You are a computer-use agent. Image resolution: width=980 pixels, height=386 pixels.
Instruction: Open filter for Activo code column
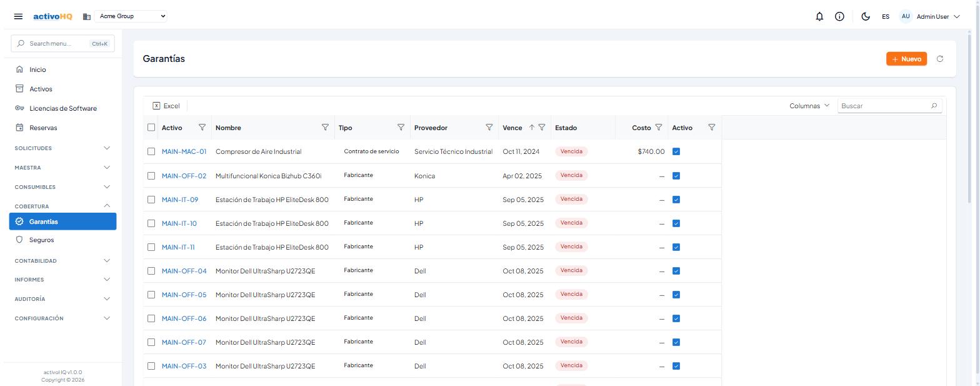pos(202,128)
